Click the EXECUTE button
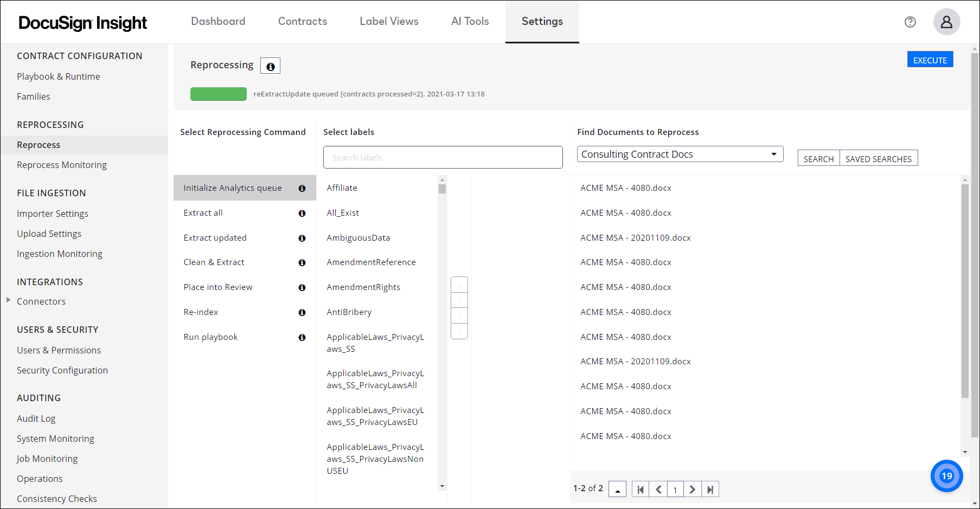 pyautogui.click(x=930, y=60)
